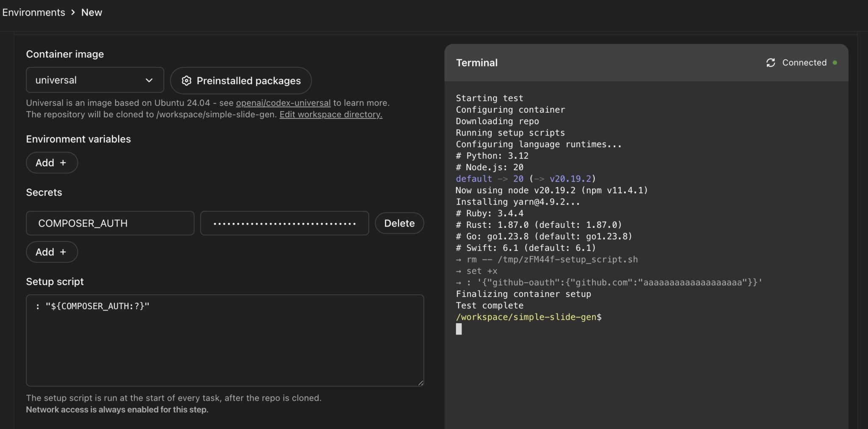Screen dimensions: 868x429
Task: Click the gear icon on Preinstalled packages
Action: tap(186, 80)
